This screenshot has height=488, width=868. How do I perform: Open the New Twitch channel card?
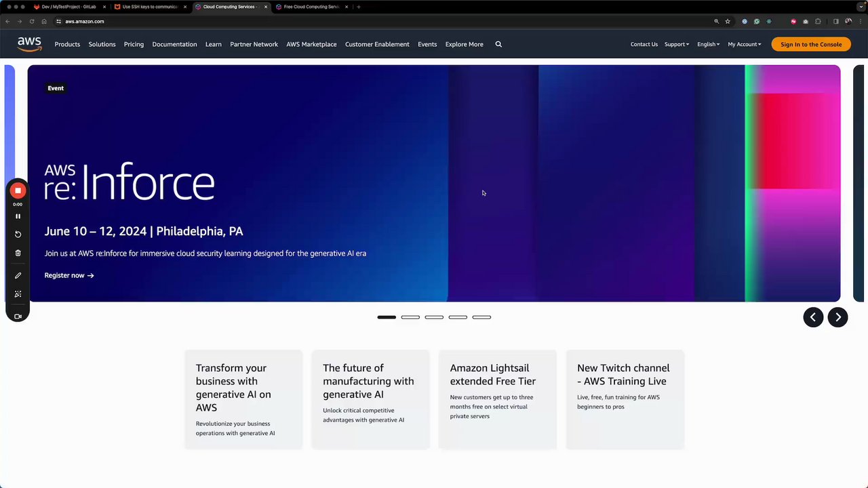(625, 399)
